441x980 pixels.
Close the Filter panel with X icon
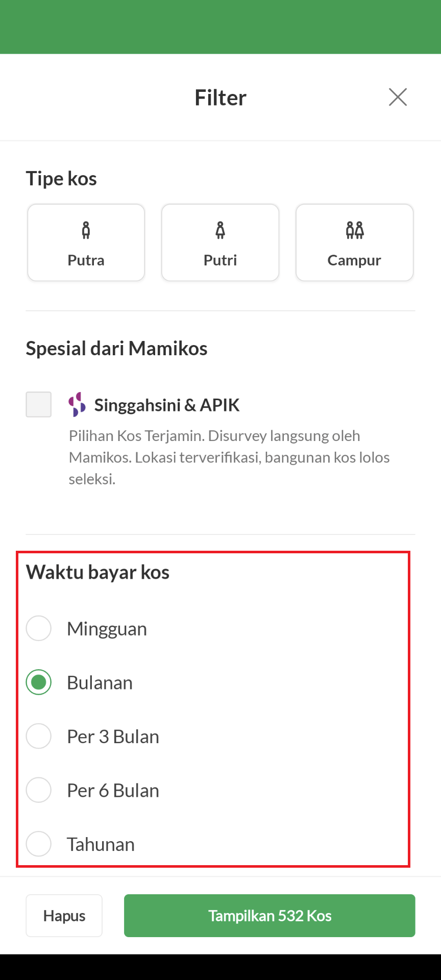click(x=398, y=97)
